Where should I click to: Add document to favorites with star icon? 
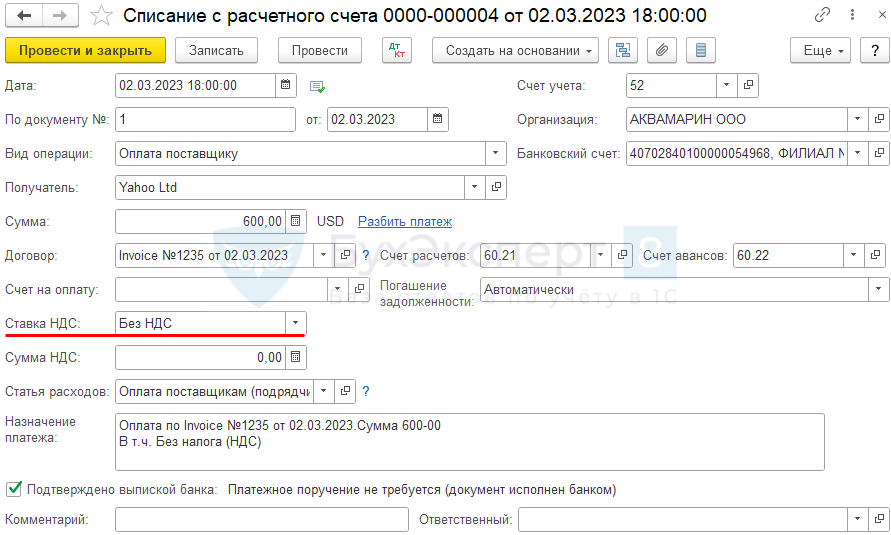[x=101, y=16]
